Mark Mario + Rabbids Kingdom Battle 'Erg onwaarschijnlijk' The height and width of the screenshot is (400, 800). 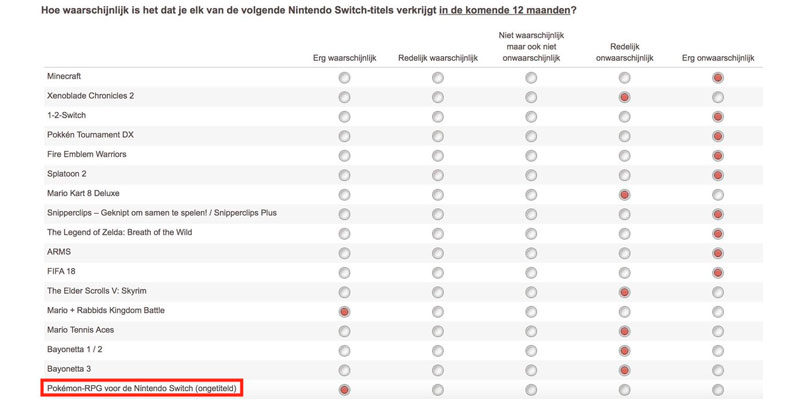click(717, 312)
